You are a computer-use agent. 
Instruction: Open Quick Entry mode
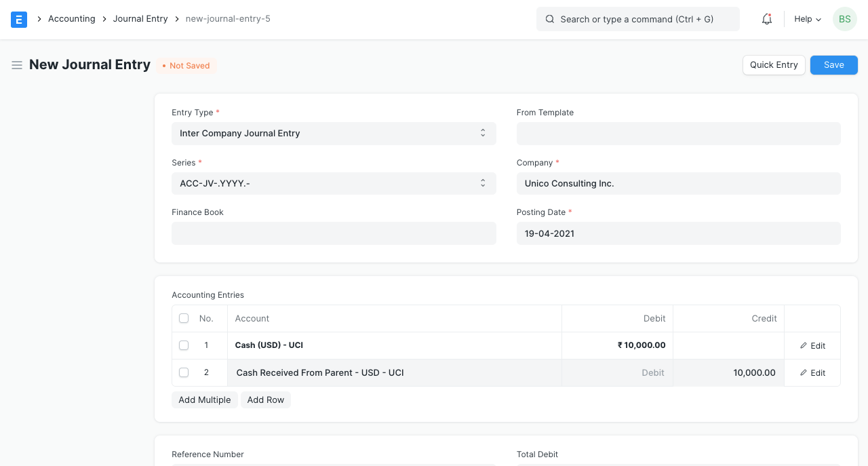pyautogui.click(x=774, y=64)
